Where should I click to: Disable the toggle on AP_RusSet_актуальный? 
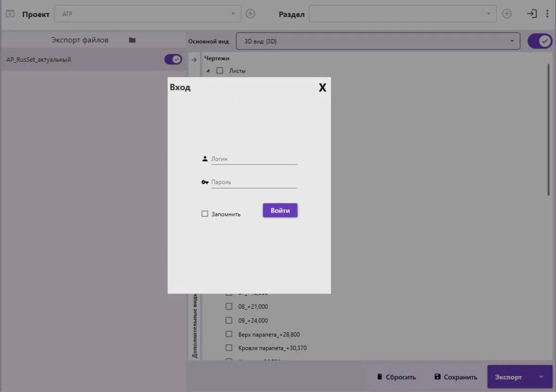click(x=172, y=60)
